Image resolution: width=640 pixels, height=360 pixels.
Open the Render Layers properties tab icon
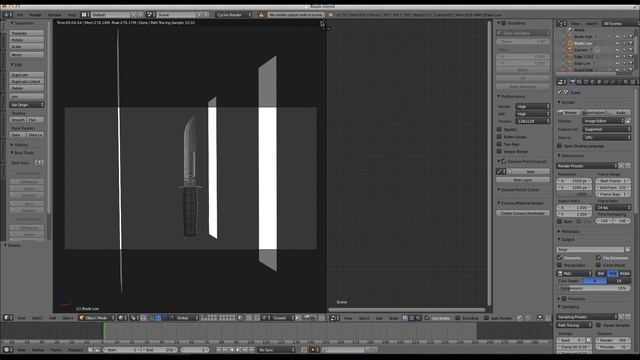click(x=579, y=82)
